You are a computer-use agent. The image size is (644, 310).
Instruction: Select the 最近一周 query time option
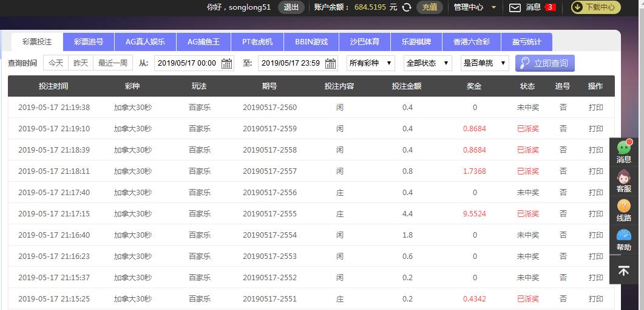pos(113,63)
